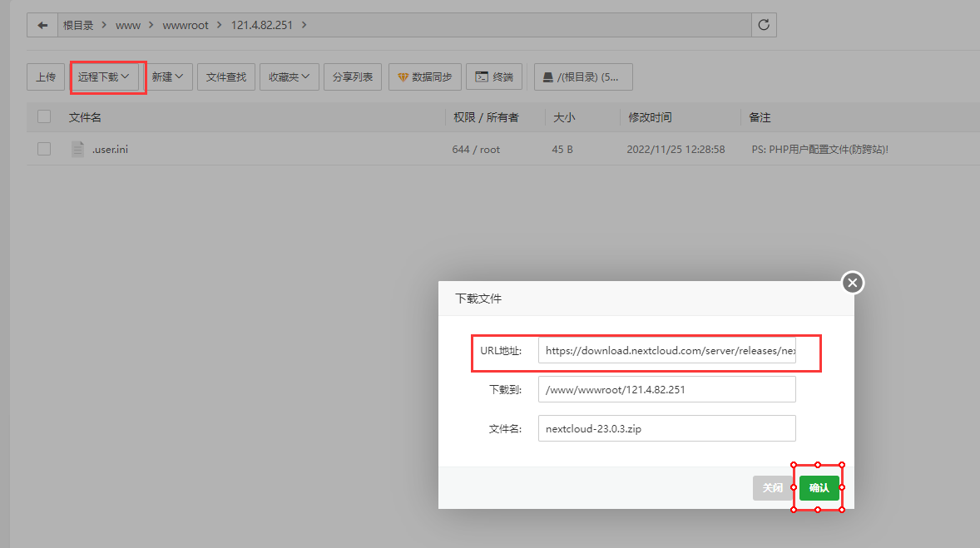This screenshot has height=548, width=980.
Task: Open the 分享列表 share list
Action: 353,77
